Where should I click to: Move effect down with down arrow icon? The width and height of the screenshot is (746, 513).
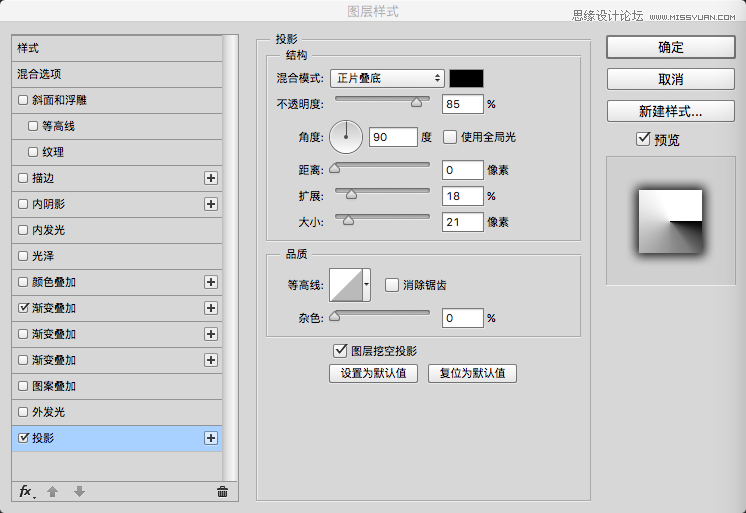pyautogui.click(x=79, y=492)
